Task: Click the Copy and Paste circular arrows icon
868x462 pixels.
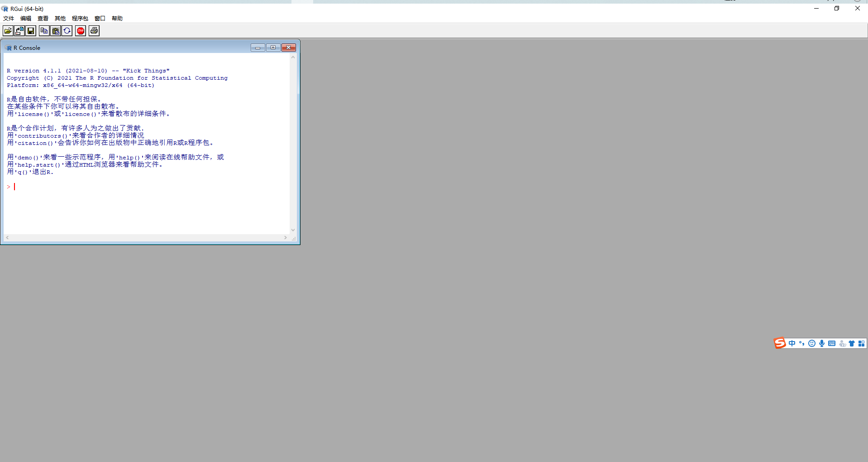Action: [67, 31]
